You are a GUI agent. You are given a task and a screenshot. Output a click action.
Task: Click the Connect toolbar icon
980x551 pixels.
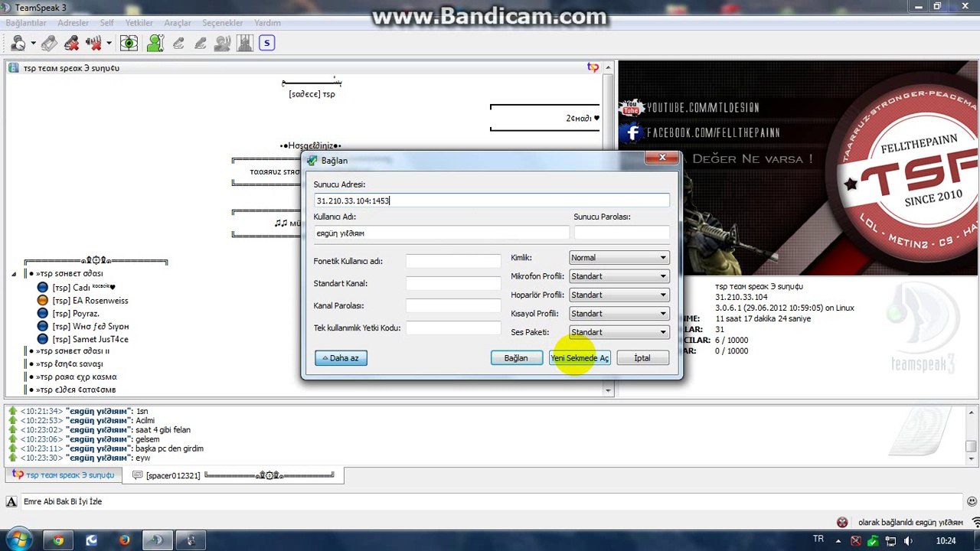pos(18,44)
